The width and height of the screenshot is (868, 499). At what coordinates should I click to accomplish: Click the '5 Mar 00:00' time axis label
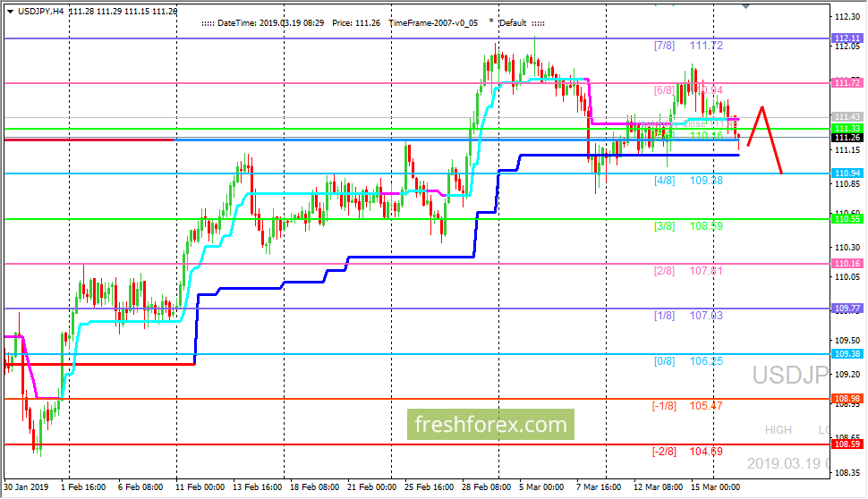pyautogui.click(x=541, y=487)
